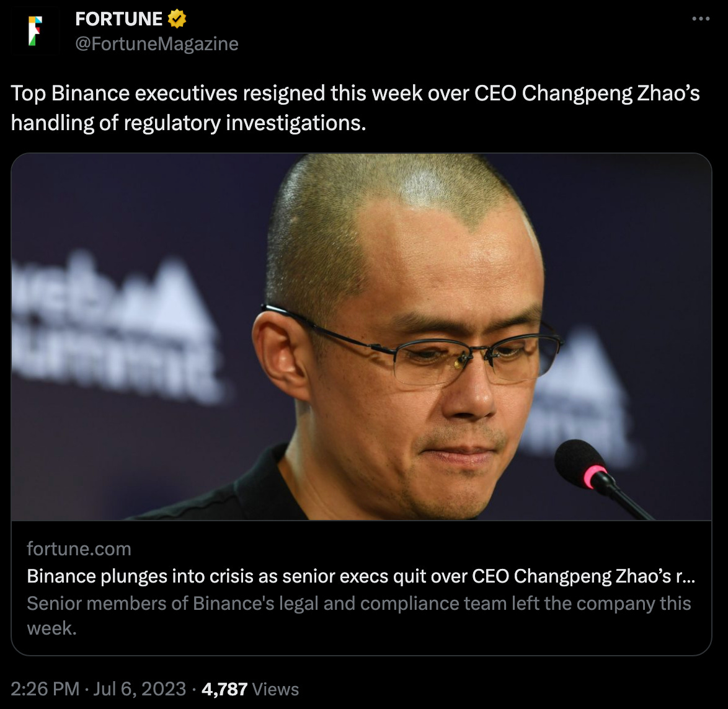
Task: Click the Jul 6, 2023 date
Action: (140, 689)
